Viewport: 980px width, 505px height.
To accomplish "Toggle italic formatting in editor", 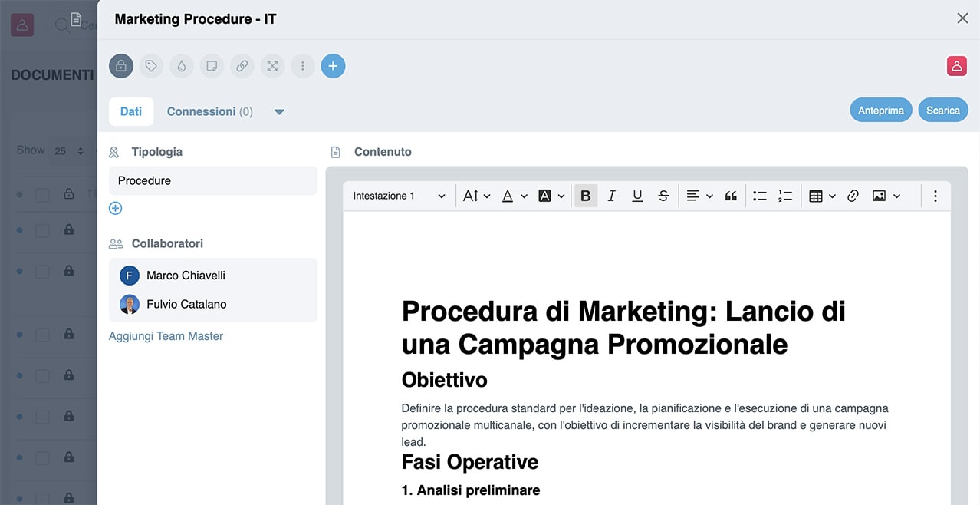I will click(611, 196).
